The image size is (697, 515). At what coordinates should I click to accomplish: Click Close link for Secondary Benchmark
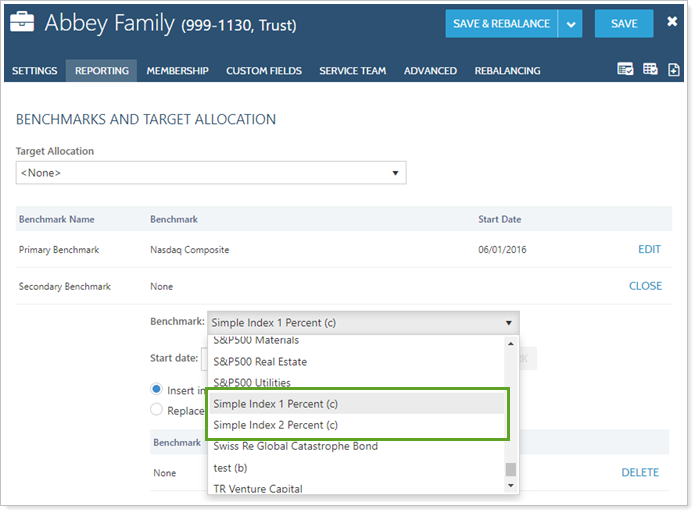click(645, 286)
